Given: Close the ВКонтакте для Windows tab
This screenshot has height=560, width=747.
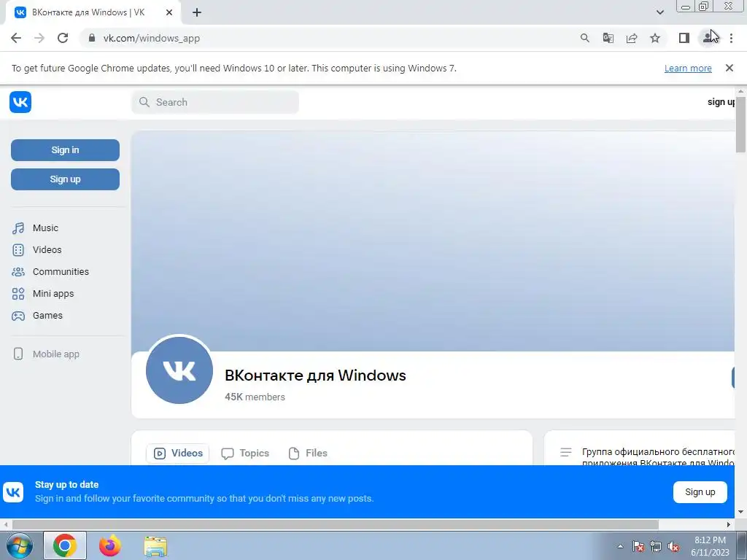Looking at the screenshot, I should click(x=169, y=12).
